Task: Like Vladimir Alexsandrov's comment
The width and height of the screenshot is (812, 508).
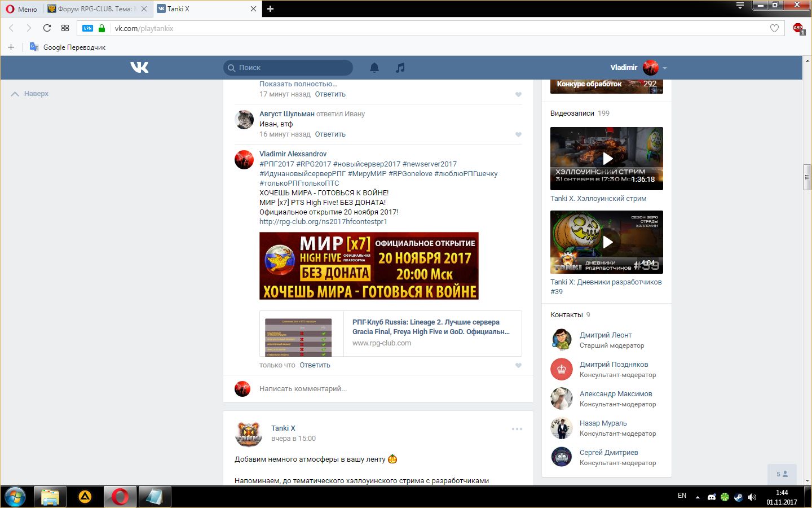Action: point(518,365)
